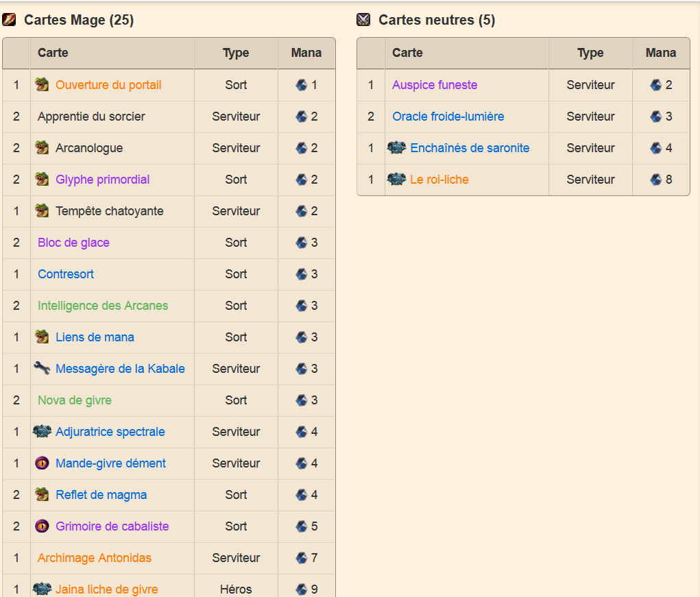The width and height of the screenshot is (700, 597).
Task: Click the set icon by Enchaînés de saronite
Action: click(x=396, y=147)
